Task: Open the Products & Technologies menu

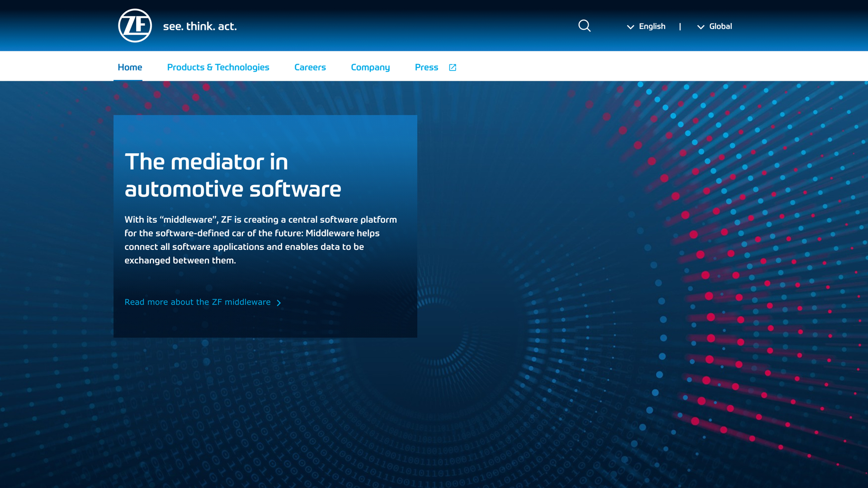Action: (218, 67)
